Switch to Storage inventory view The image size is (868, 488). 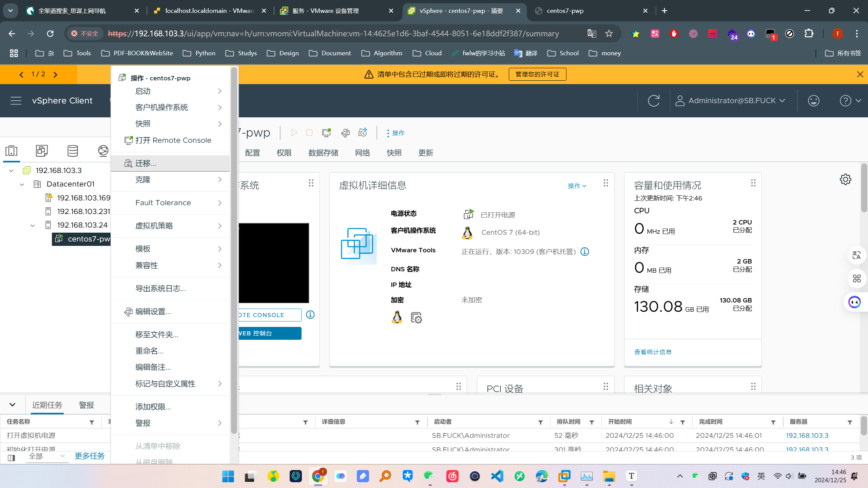point(73,151)
